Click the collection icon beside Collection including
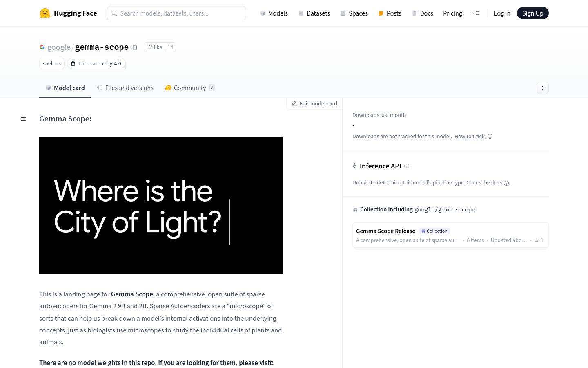The height and width of the screenshot is (368, 588). pyautogui.click(x=355, y=210)
